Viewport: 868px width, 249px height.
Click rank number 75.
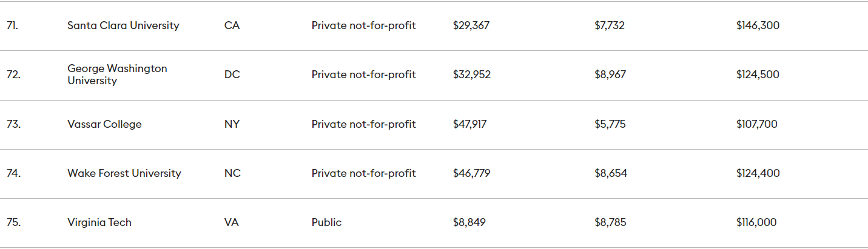coord(13,222)
